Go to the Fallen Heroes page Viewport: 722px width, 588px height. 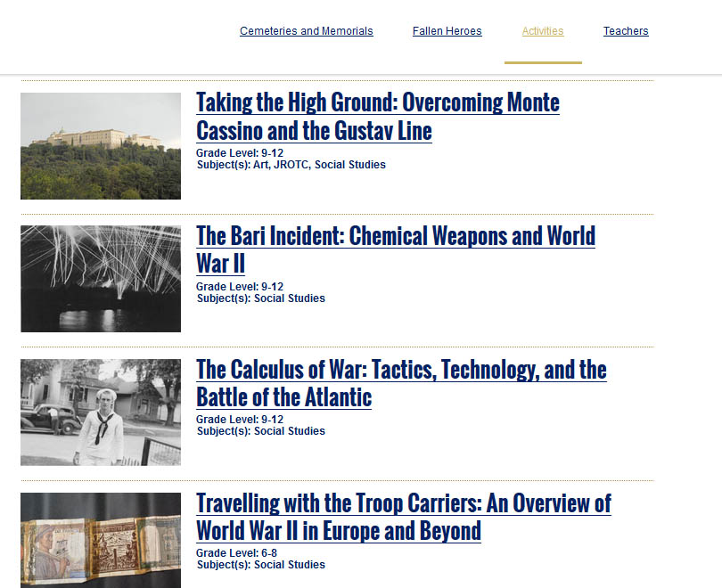pyautogui.click(x=447, y=31)
